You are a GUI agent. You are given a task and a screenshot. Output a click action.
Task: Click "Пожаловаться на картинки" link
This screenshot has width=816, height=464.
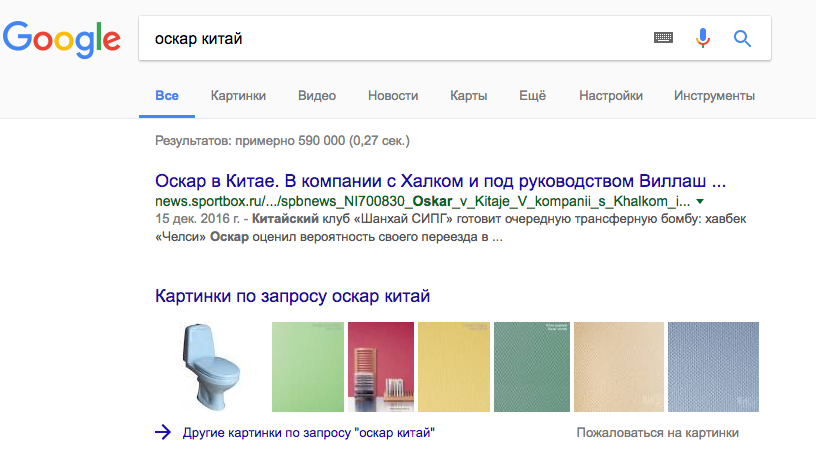(x=658, y=433)
